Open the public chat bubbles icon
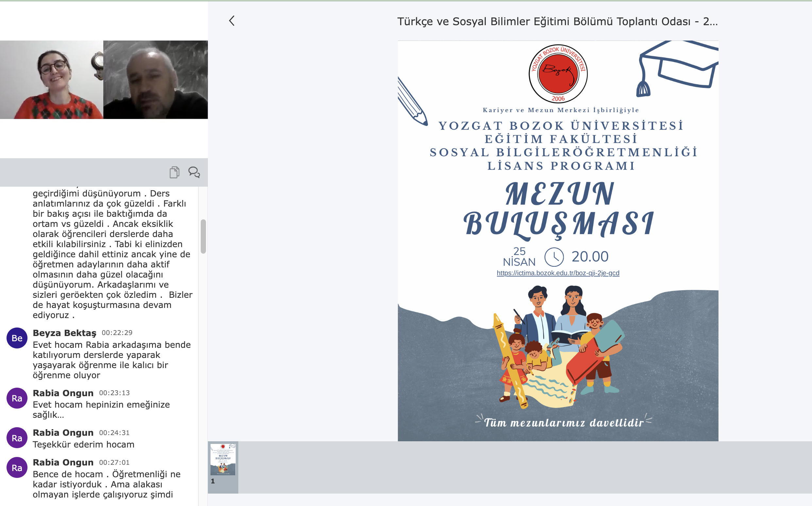Image resolution: width=812 pixels, height=506 pixels. pyautogui.click(x=194, y=172)
